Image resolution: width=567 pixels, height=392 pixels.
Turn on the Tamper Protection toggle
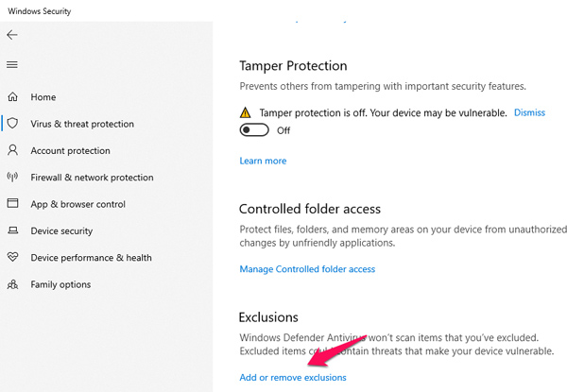[254, 130]
